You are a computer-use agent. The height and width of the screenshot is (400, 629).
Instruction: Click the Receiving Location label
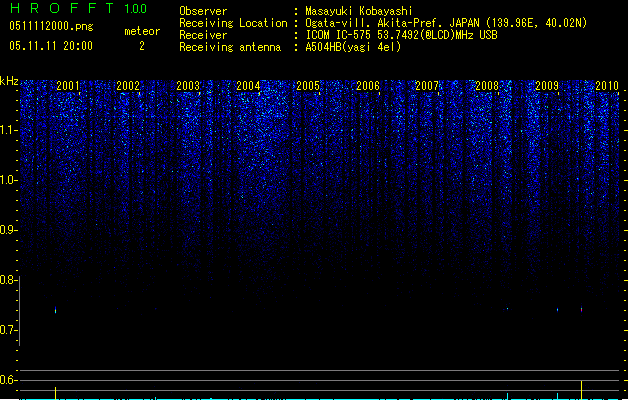[233, 23]
